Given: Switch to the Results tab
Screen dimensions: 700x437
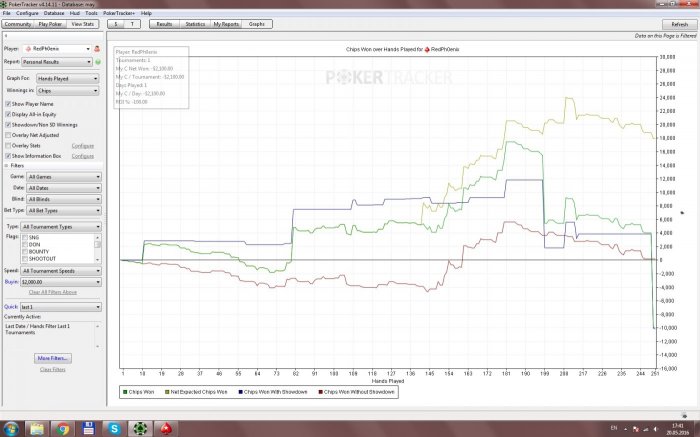Looking at the screenshot, I should [164, 24].
